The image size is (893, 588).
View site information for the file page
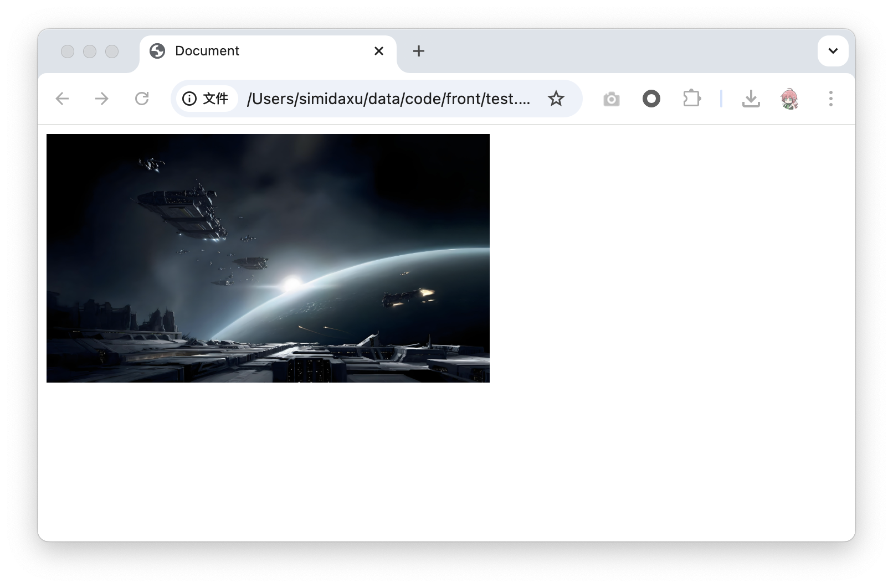click(206, 99)
